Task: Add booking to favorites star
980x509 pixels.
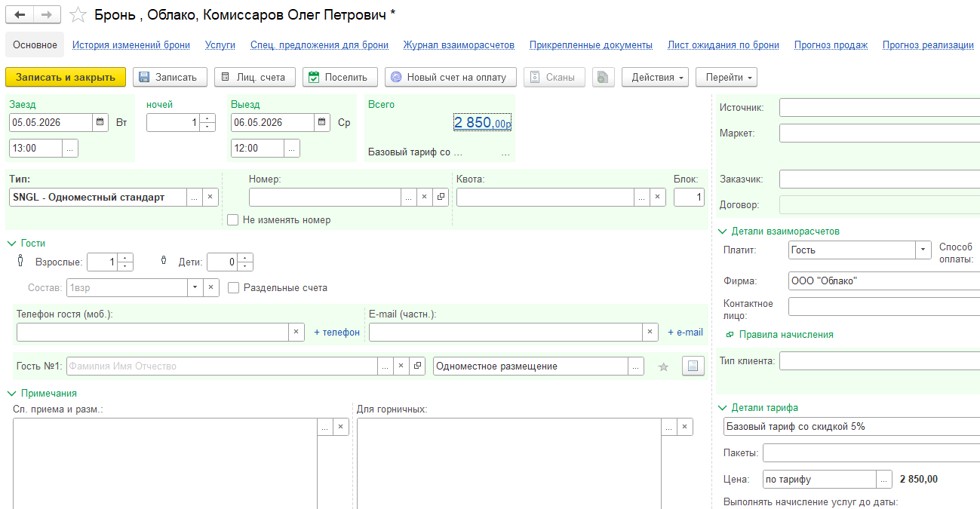Action: (78, 15)
